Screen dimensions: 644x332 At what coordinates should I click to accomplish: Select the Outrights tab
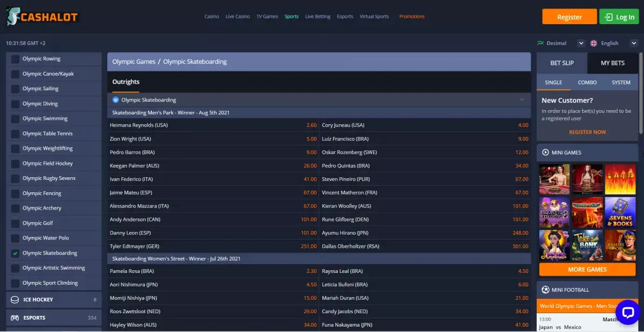pyautogui.click(x=126, y=82)
